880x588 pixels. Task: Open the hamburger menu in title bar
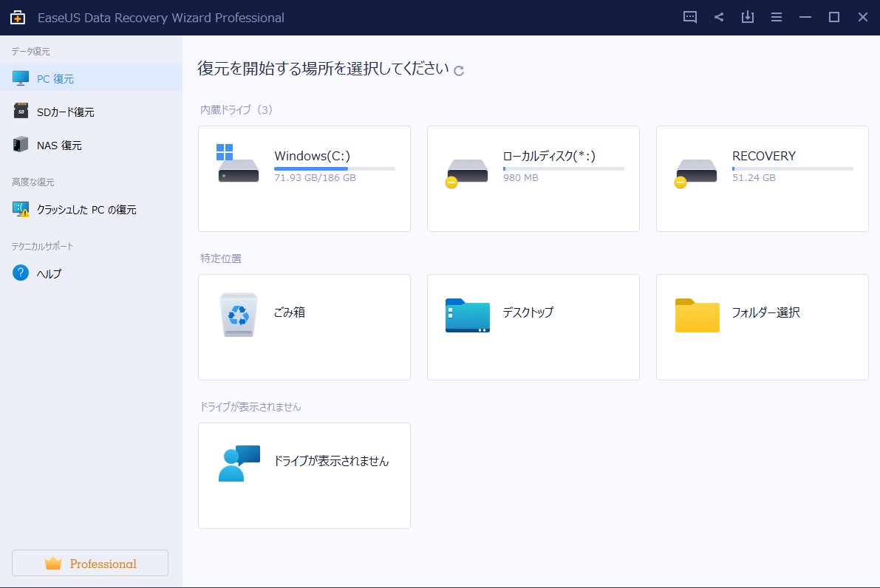point(777,18)
